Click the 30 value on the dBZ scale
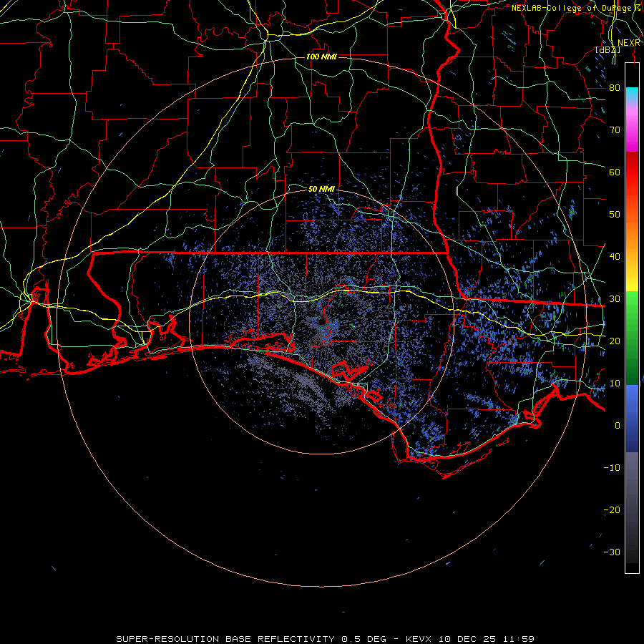 [615, 298]
